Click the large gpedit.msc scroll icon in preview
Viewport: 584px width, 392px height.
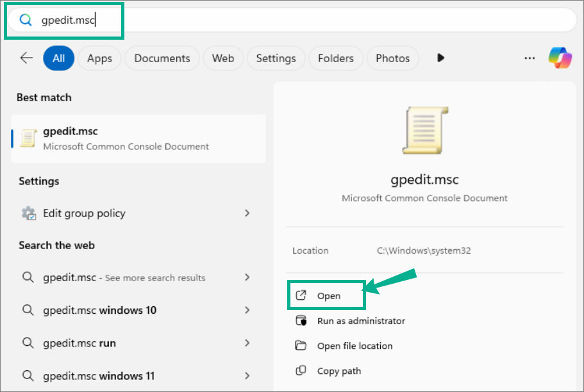tap(425, 130)
